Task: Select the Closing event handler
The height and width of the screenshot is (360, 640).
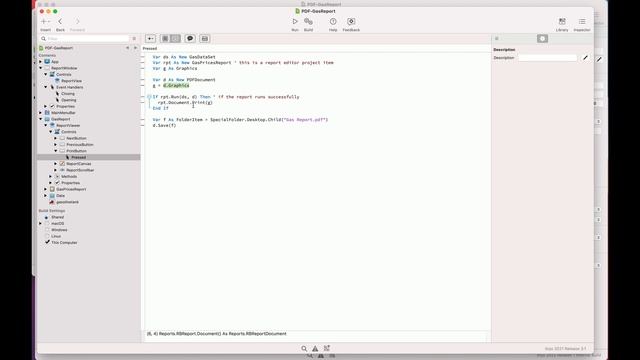Action: coord(68,93)
